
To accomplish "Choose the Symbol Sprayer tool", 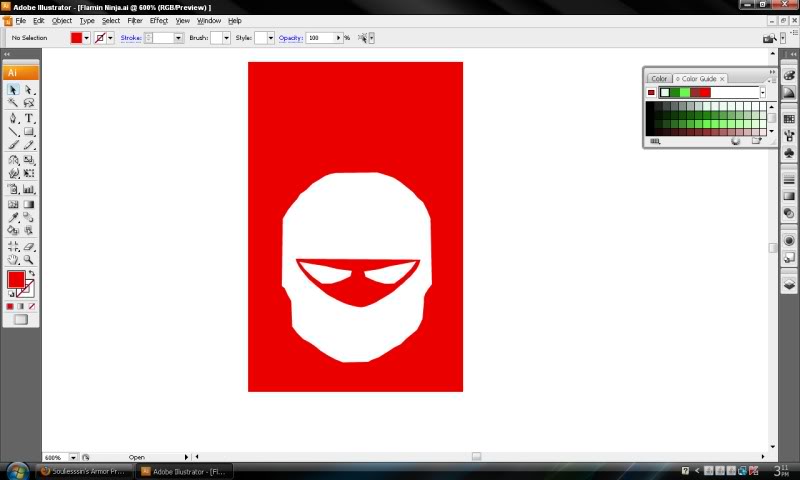I will click(13, 189).
